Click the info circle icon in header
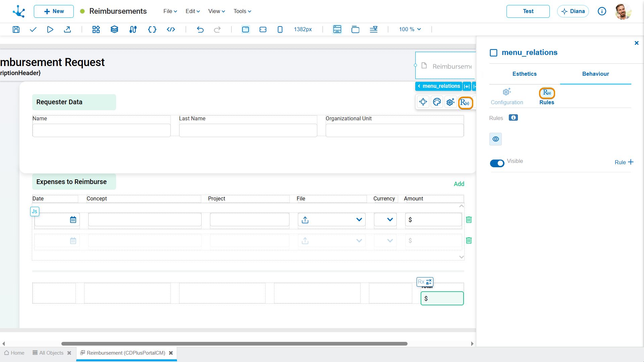 [602, 11]
